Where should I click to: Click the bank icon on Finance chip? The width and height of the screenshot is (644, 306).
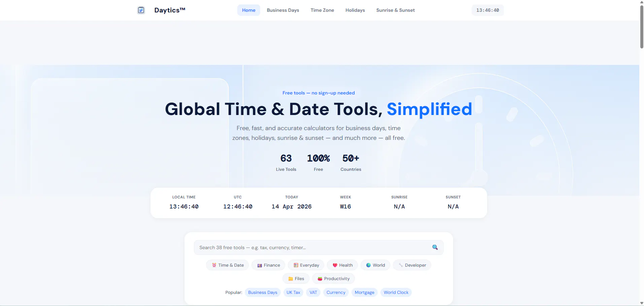click(x=260, y=265)
